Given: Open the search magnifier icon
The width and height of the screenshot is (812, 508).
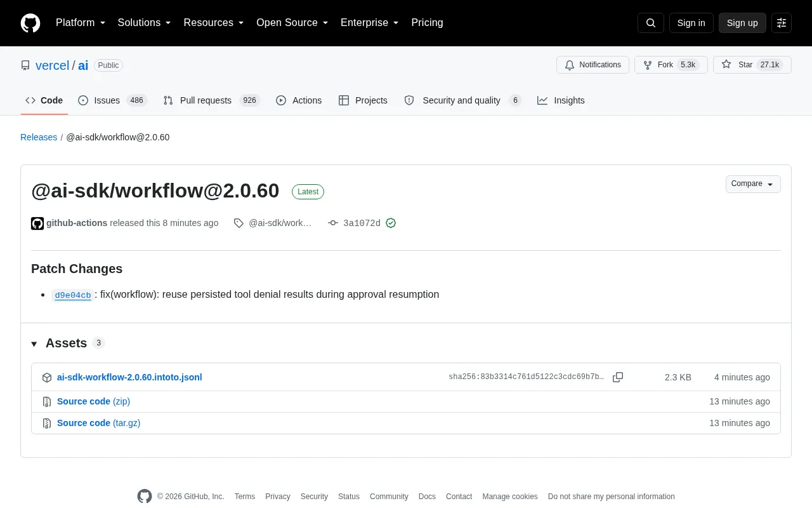Looking at the screenshot, I should (651, 23).
